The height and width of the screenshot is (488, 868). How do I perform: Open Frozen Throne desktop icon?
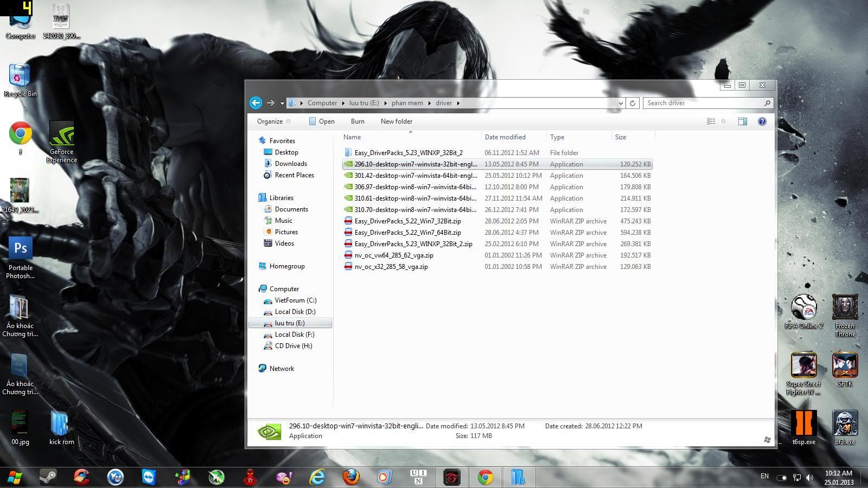[845, 316]
